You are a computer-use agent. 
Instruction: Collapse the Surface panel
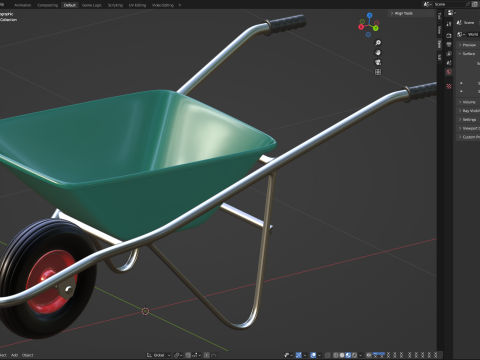(468, 54)
